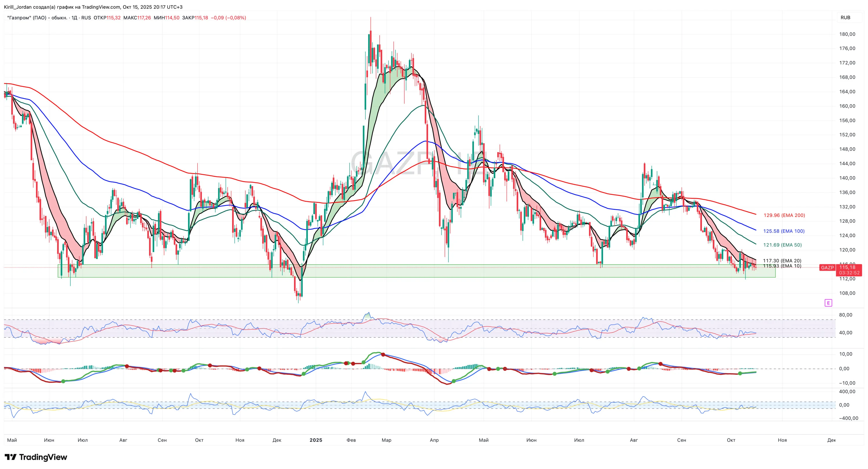This screenshot has width=868, height=469.
Task: Click the 132,00 price scale label
Action: pyautogui.click(x=847, y=207)
